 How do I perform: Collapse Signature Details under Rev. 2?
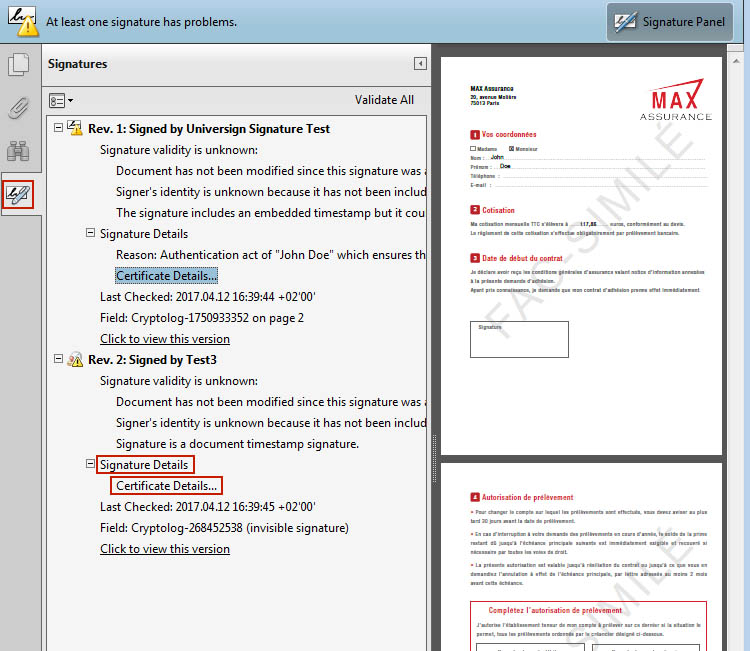point(90,465)
